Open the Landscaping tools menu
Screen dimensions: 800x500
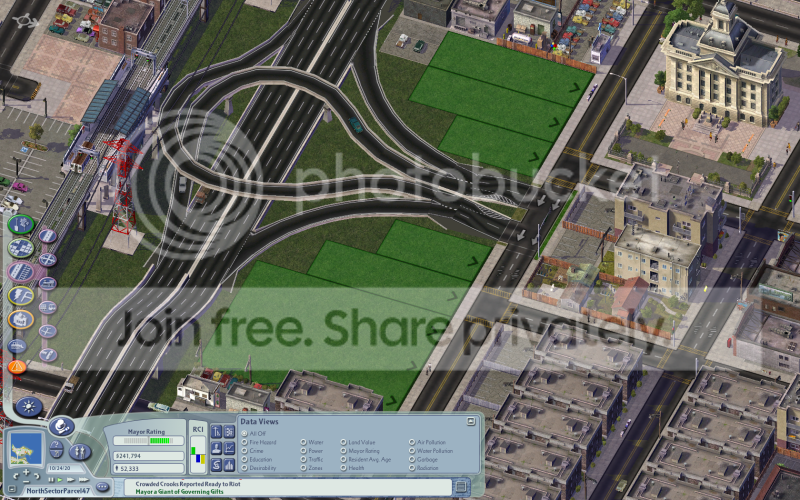pos(20,224)
